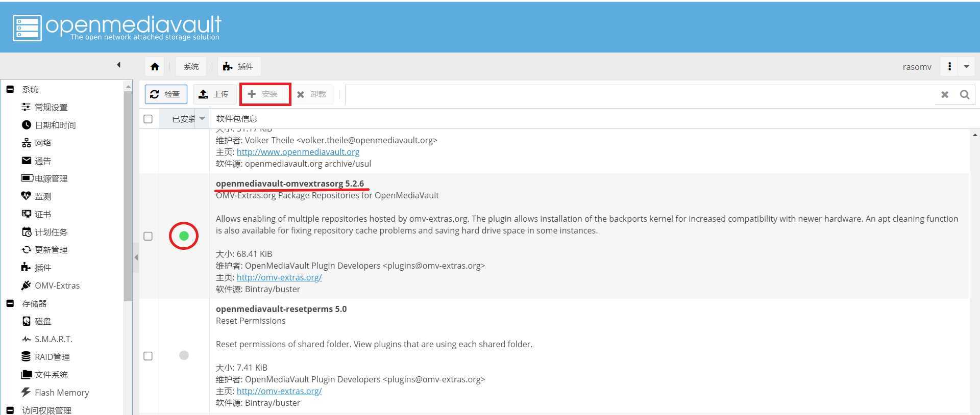Screen dimensions: 980x415
Task: Clear the search field with X icon
Action: 945,94
